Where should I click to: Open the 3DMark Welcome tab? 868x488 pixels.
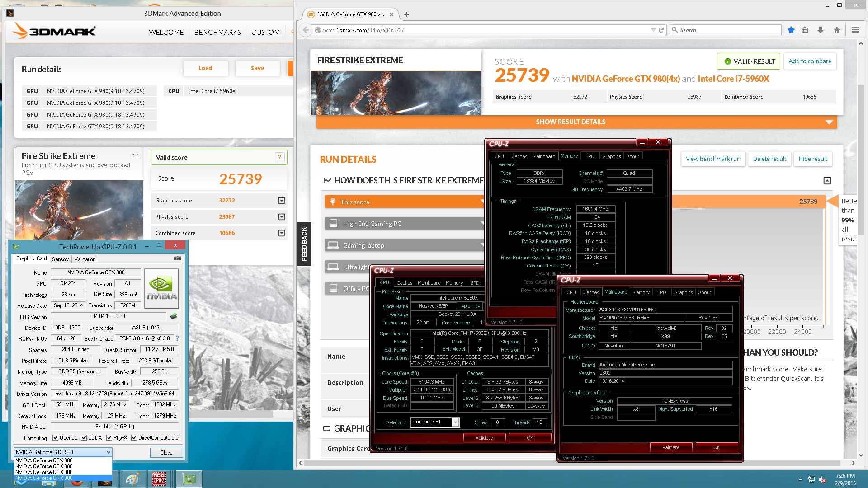[166, 32]
